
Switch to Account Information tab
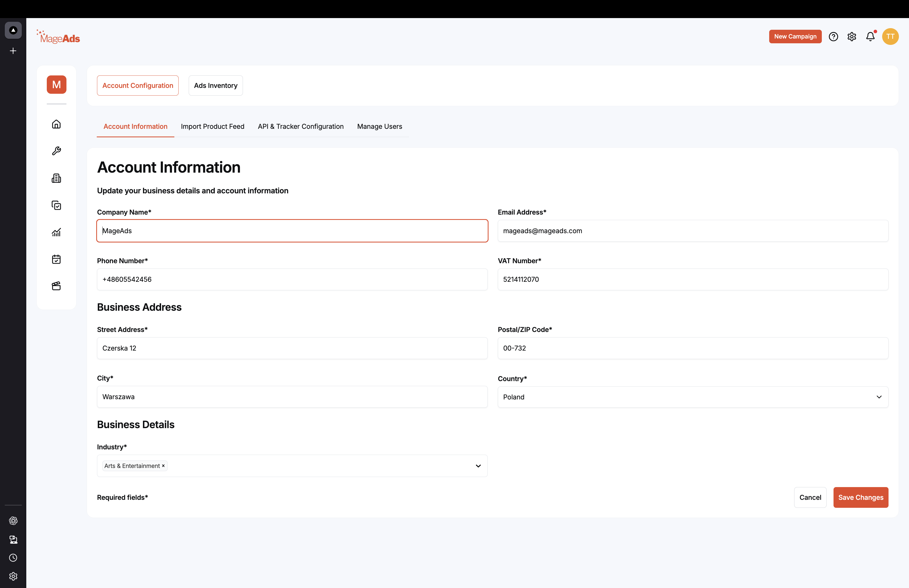135,126
